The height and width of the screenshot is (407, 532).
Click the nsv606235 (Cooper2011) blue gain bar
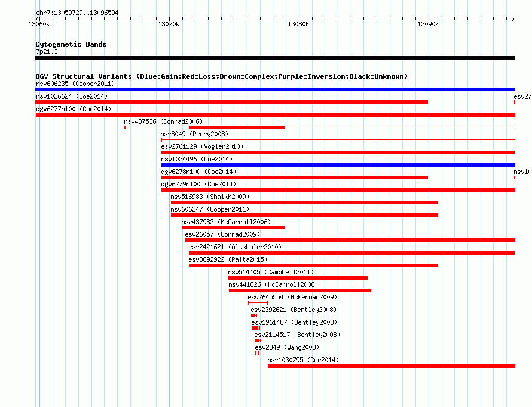tap(275, 90)
